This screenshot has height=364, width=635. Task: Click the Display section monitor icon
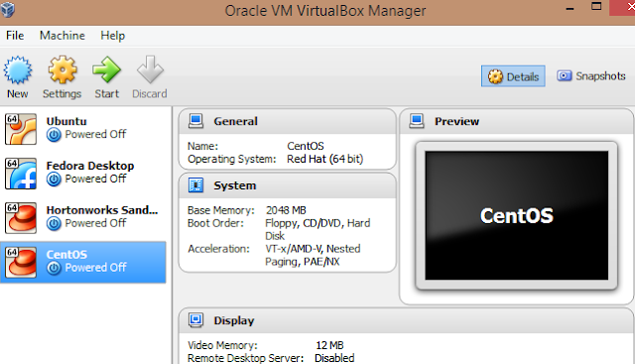(x=196, y=320)
